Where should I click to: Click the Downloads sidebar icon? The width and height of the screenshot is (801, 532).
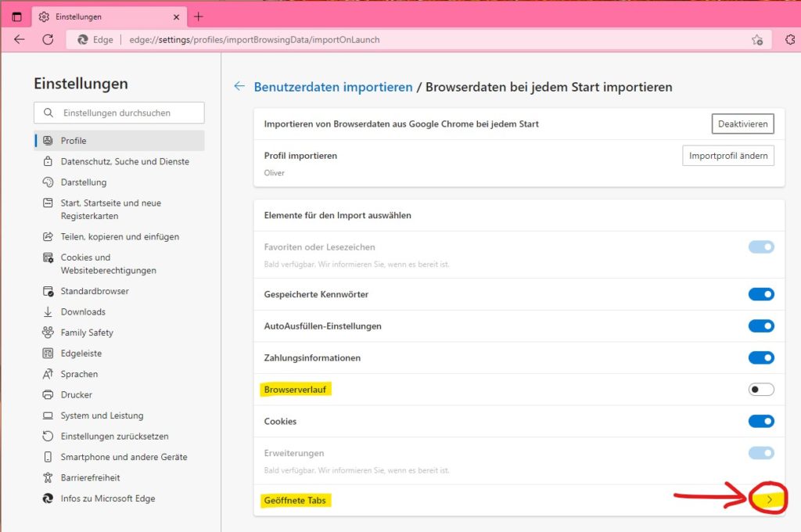point(48,312)
